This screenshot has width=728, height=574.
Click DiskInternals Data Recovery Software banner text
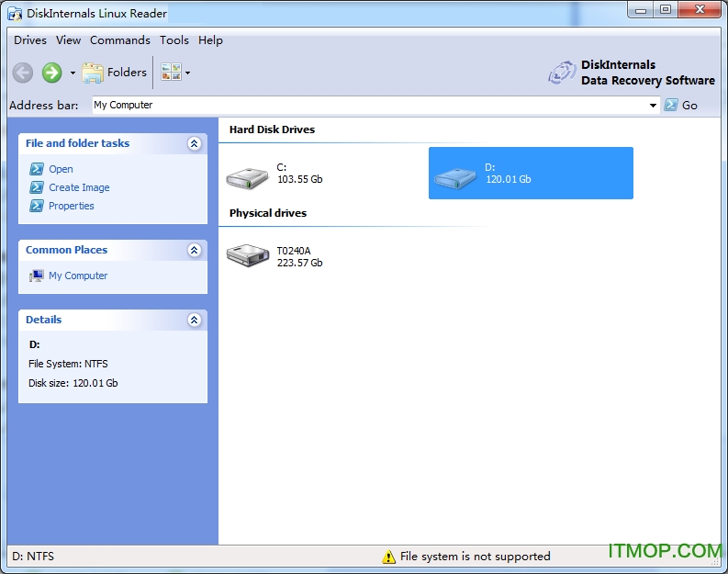pyautogui.click(x=648, y=73)
